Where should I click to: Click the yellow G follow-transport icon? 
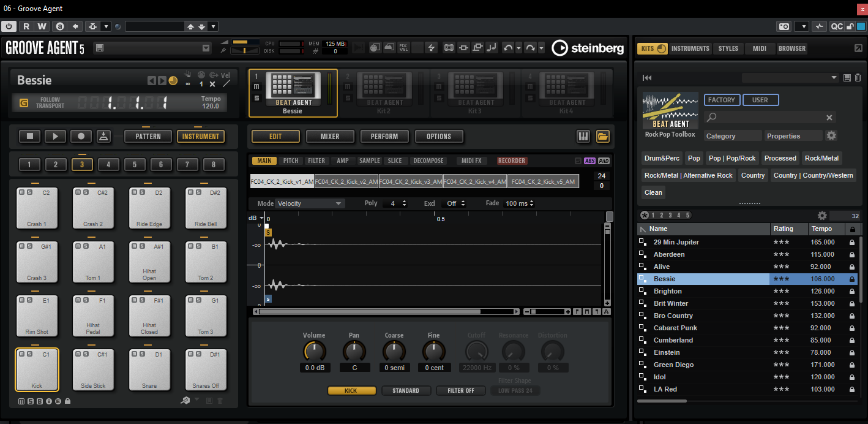(x=24, y=103)
